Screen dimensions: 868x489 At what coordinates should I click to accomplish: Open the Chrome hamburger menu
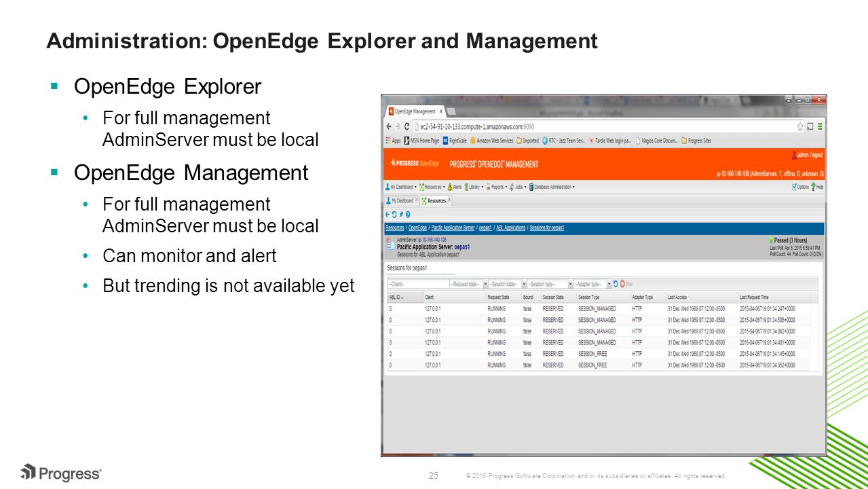pos(820,126)
